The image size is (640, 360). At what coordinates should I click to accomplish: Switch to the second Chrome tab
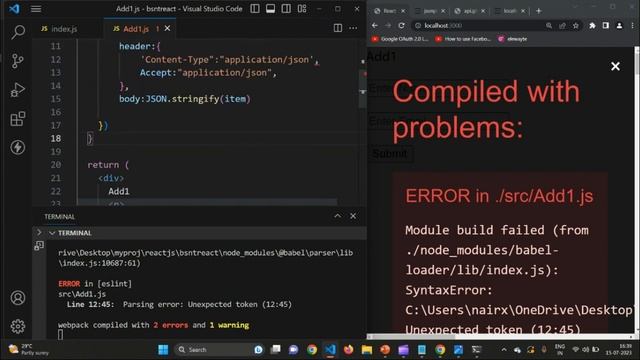(426, 11)
